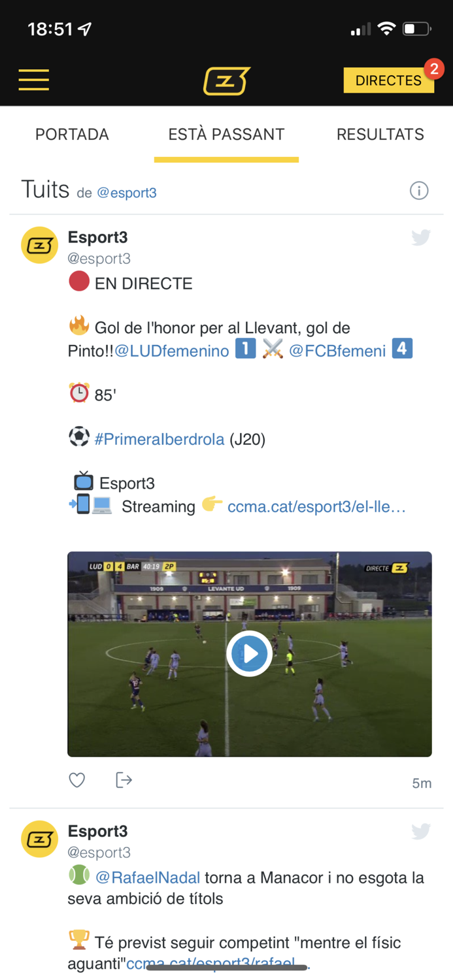Image resolution: width=453 pixels, height=980 pixels.
Task: Select the ESTÀ PASSANT tab
Action: pos(226,135)
